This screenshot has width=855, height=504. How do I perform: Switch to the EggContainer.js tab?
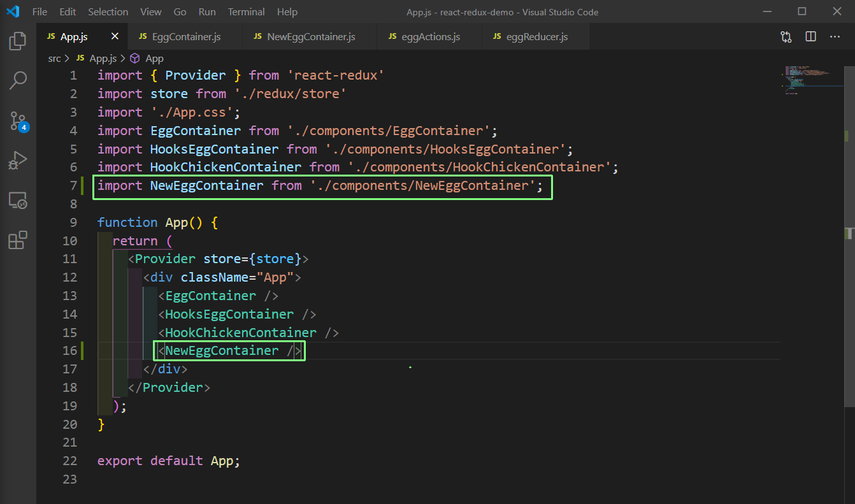click(185, 37)
